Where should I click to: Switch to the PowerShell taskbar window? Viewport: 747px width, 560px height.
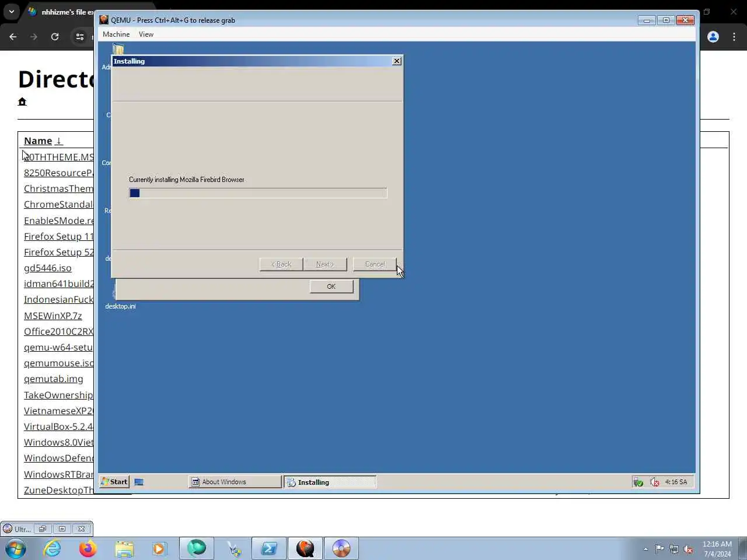coord(269,548)
